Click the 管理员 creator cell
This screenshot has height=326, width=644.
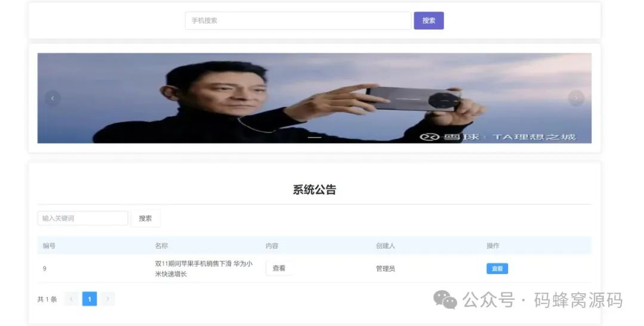click(x=385, y=269)
